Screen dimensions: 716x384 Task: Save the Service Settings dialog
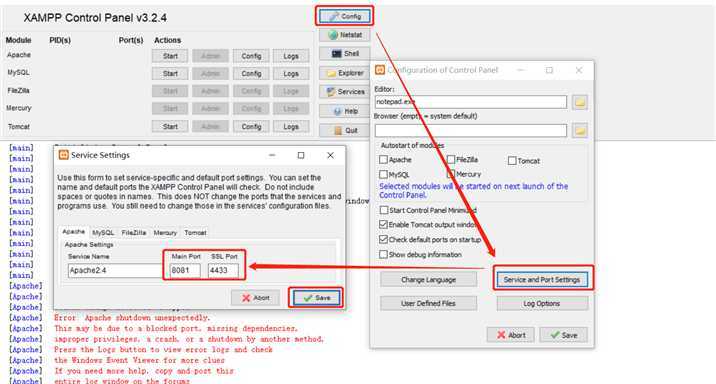tap(317, 298)
